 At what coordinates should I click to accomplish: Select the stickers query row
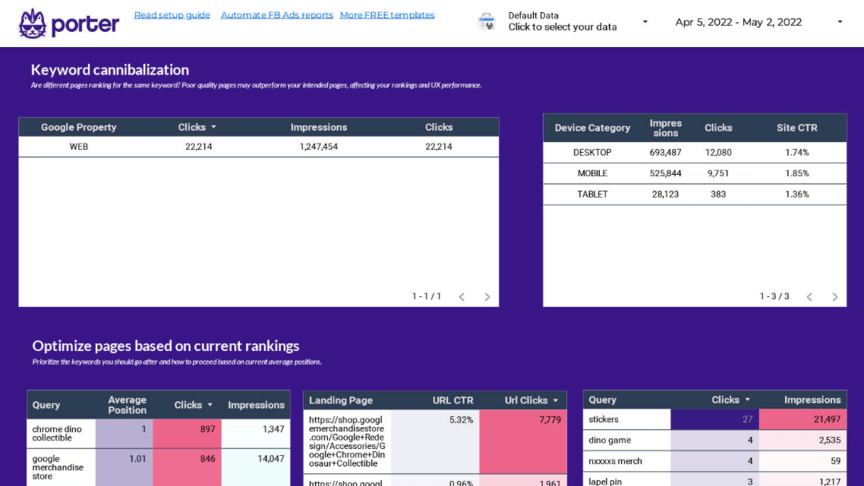pyautogui.click(x=715, y=419)
